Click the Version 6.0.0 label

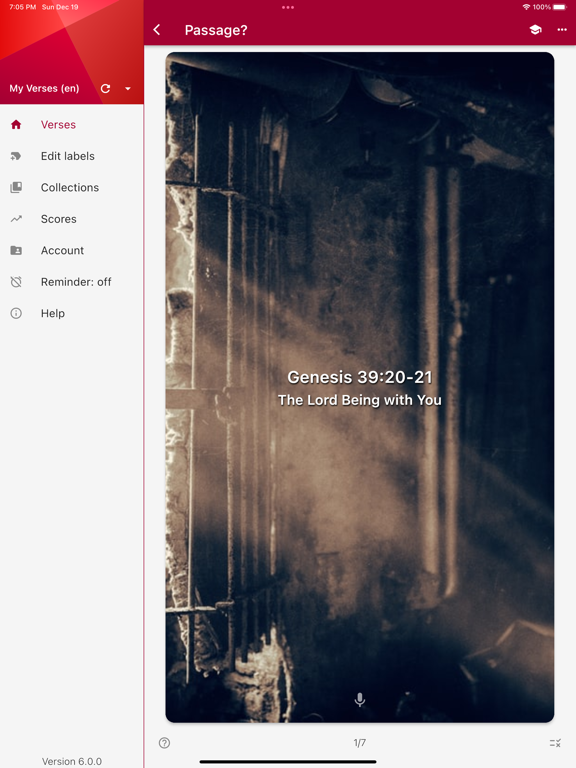(72, 761)
